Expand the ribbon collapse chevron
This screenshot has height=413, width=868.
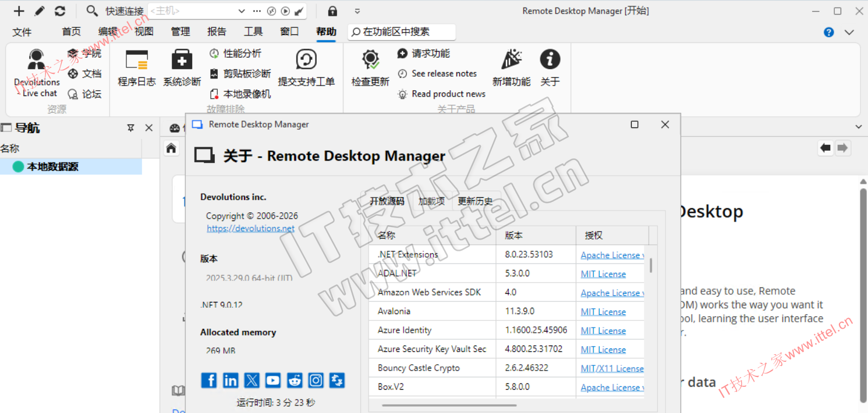click(849, 33)
